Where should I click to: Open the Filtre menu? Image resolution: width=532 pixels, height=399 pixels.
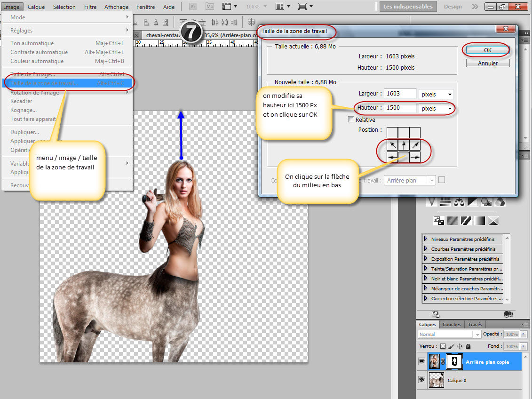90,7
